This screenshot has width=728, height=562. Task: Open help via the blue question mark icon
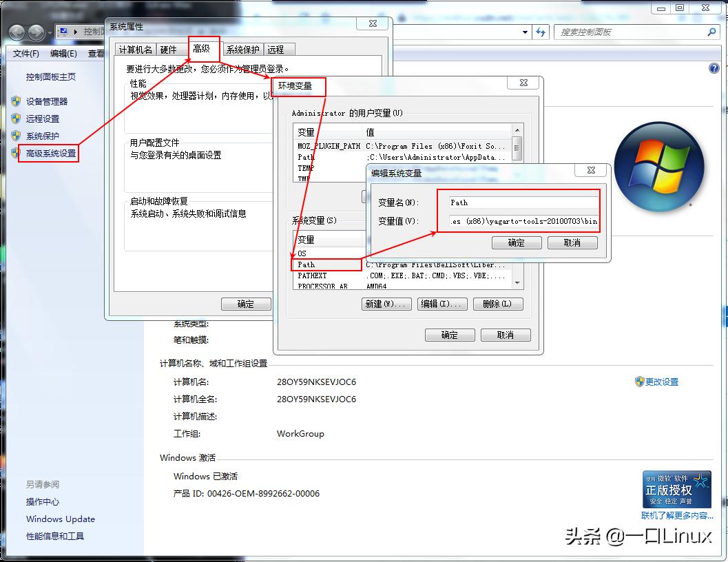[714, 68]
